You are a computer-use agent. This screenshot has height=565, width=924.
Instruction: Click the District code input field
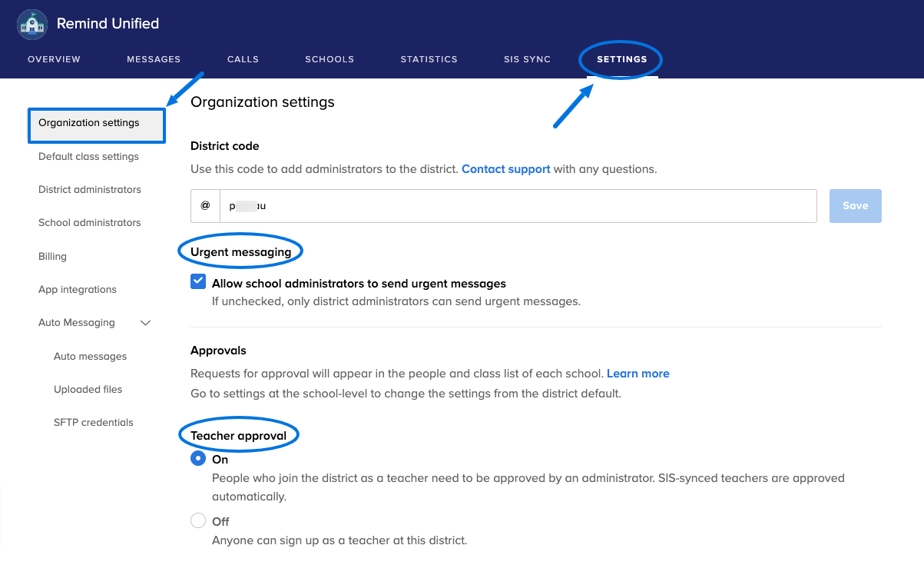pyautogui.click(x=518, y=206)
